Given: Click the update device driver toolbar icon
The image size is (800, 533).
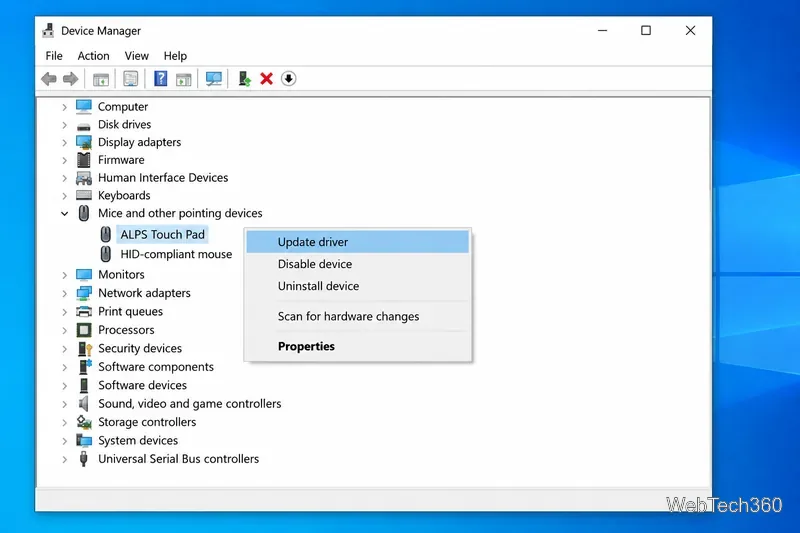Looking at the screenshot, I should click(x=244, y=79).
